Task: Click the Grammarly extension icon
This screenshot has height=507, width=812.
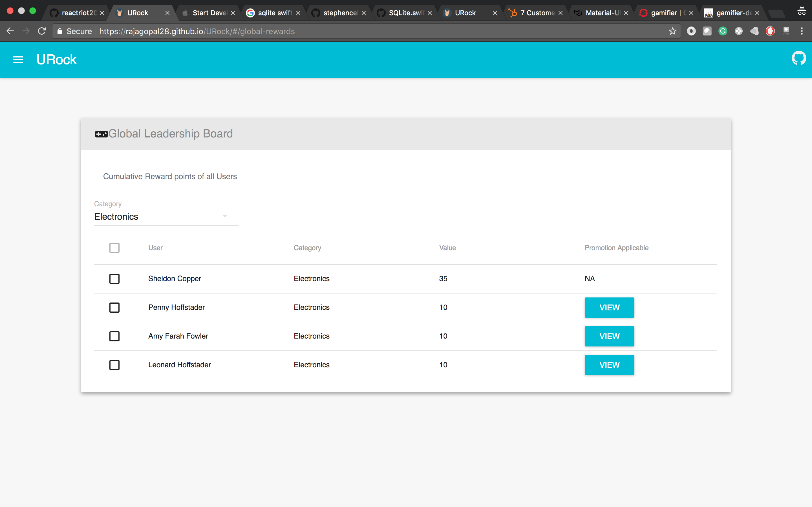Action: coord(723,31)
